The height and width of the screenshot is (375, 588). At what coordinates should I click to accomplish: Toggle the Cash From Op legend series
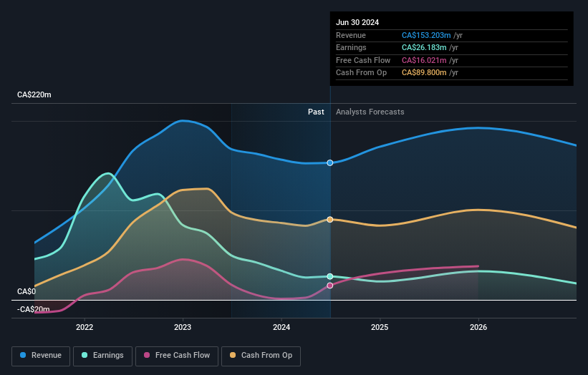click(261, 356)
